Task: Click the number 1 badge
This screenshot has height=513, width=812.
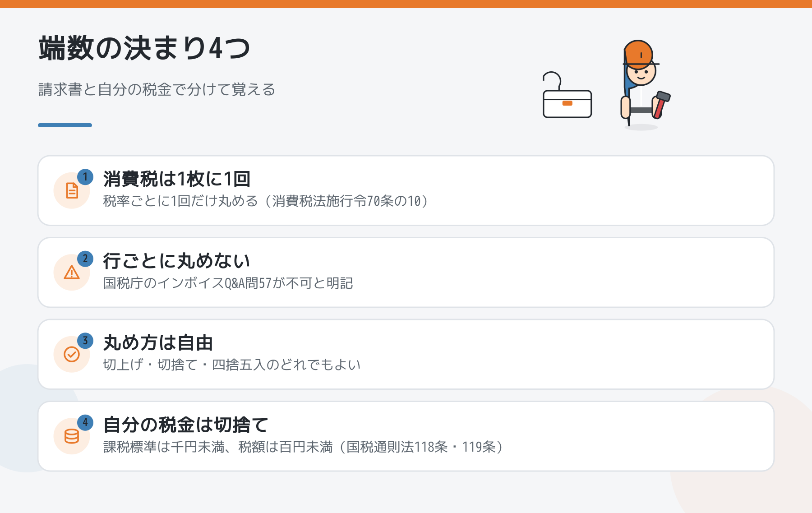Action: pos(85,177)
